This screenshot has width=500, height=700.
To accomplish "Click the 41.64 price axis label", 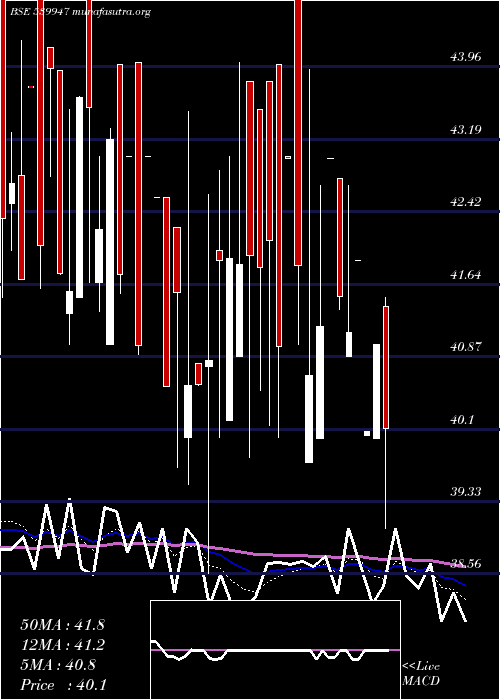I will pyautogui.click(x=466, y=275).
